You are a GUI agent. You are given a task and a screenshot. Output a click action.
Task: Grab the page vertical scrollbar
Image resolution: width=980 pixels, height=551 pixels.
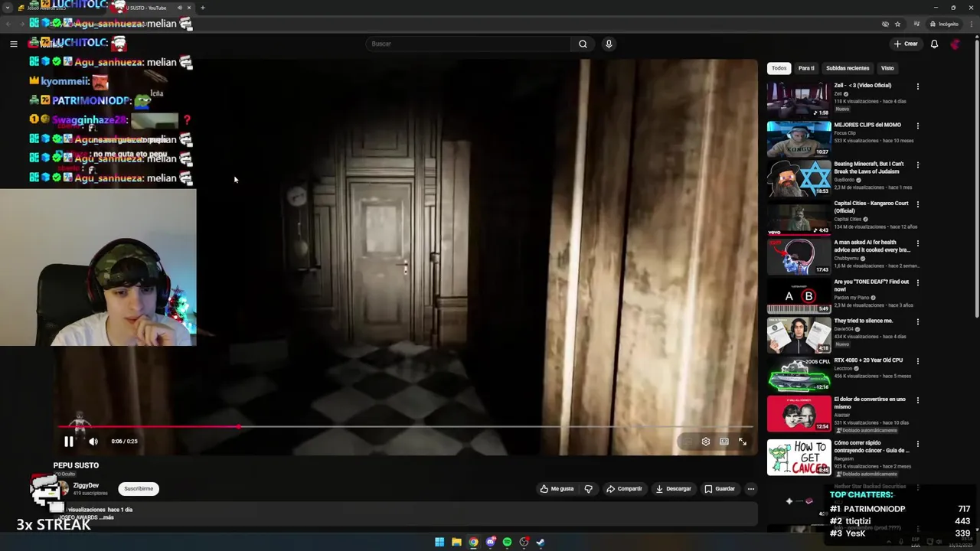tap(977, 178)
